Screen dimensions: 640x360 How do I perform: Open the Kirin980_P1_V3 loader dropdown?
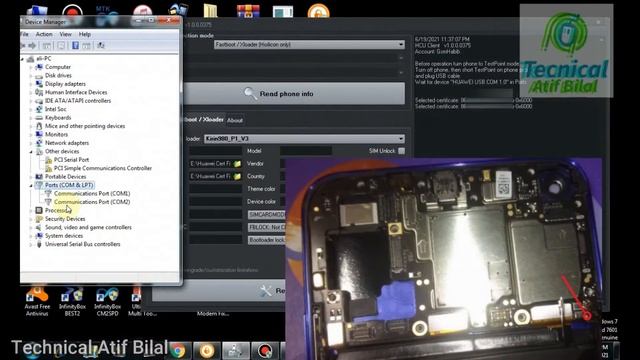click(304, 139)
